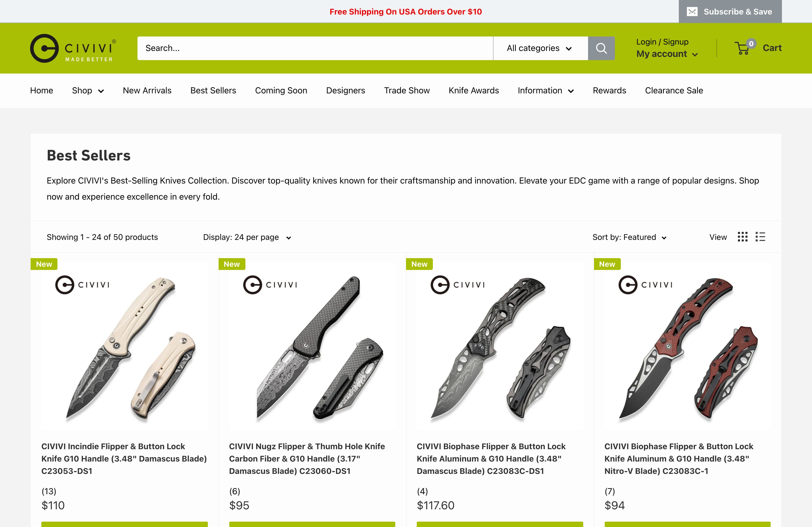Image resolution: width=812 pixels, height=527 pixels.
Task: Open the Knife Awards page
Action: pos(474,91)
